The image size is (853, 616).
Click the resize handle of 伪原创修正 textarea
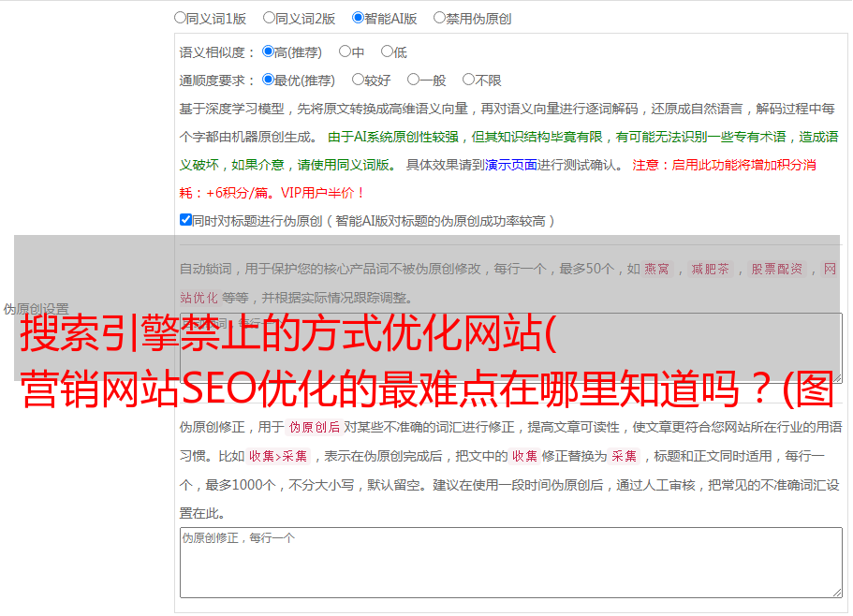tap(837, 593)
